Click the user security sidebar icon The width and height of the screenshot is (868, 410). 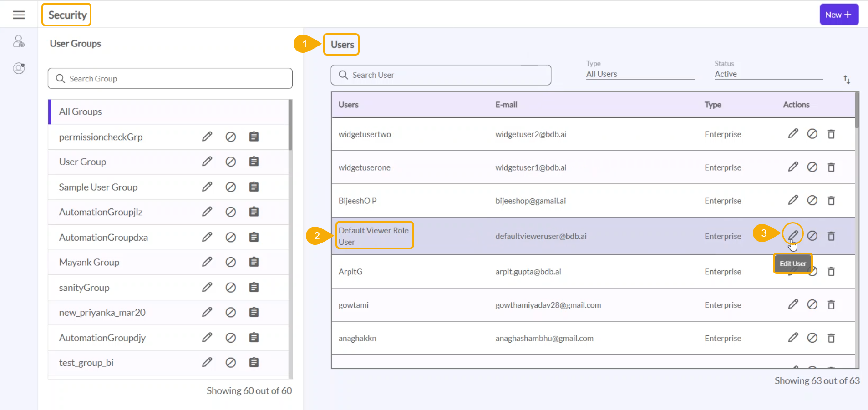(x=19, y=41)
